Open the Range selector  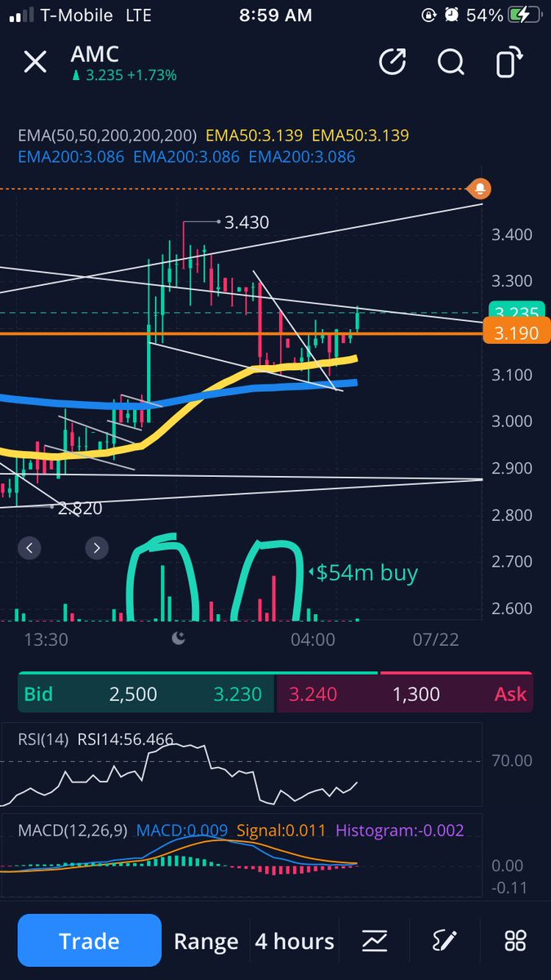(206, 942)
